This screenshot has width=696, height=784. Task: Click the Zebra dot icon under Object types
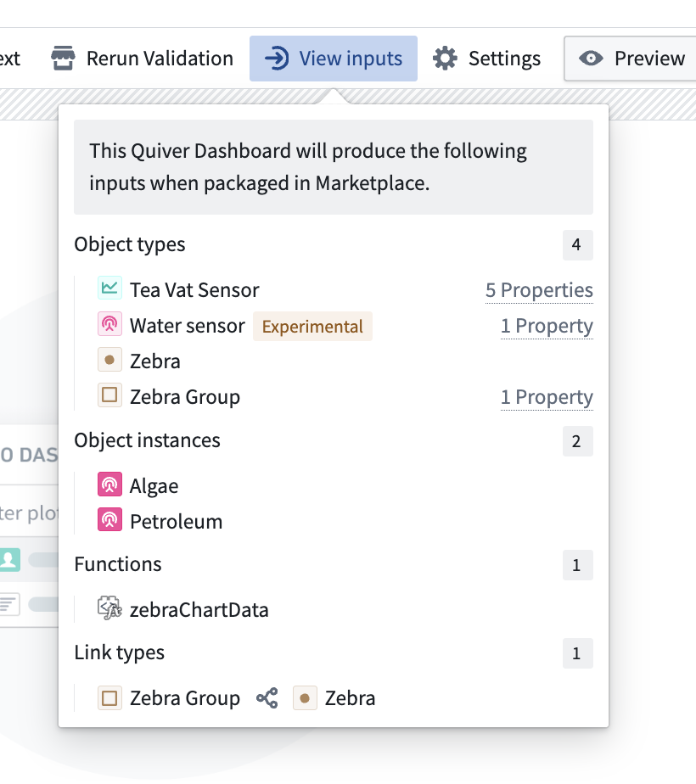[110, 360]
